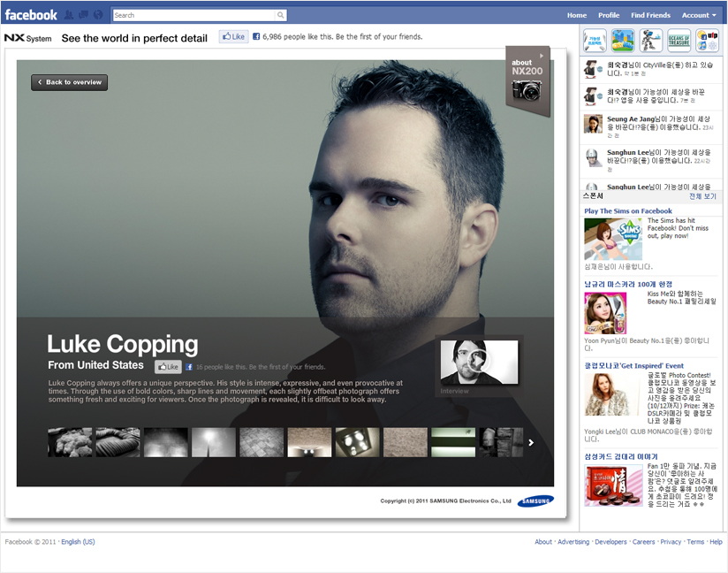Viewport: 728px width, 573px height.
Task: Open the 클럽모나코 'Get Inspired' Event link
Action: 633,366
